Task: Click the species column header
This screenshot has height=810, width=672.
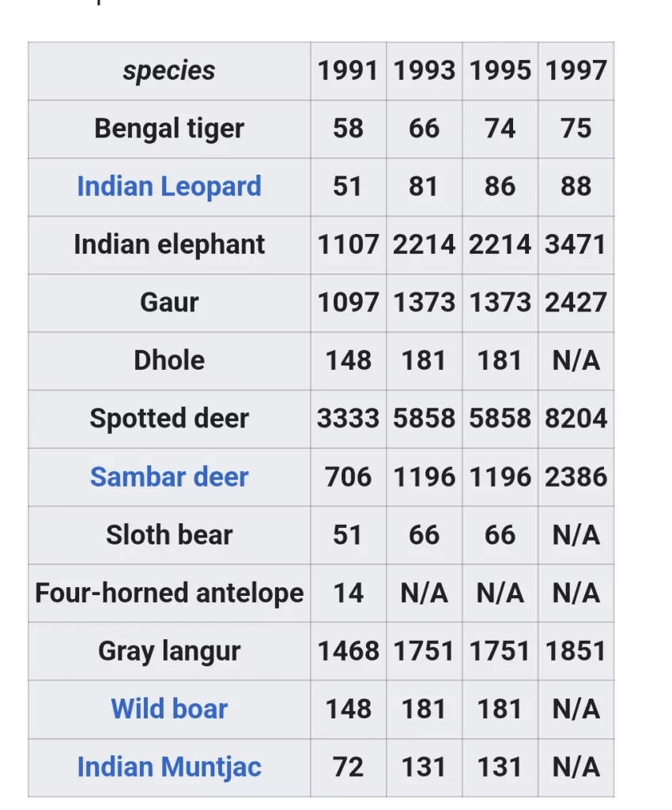Action: pyautogui.click(x=169, y=70)
